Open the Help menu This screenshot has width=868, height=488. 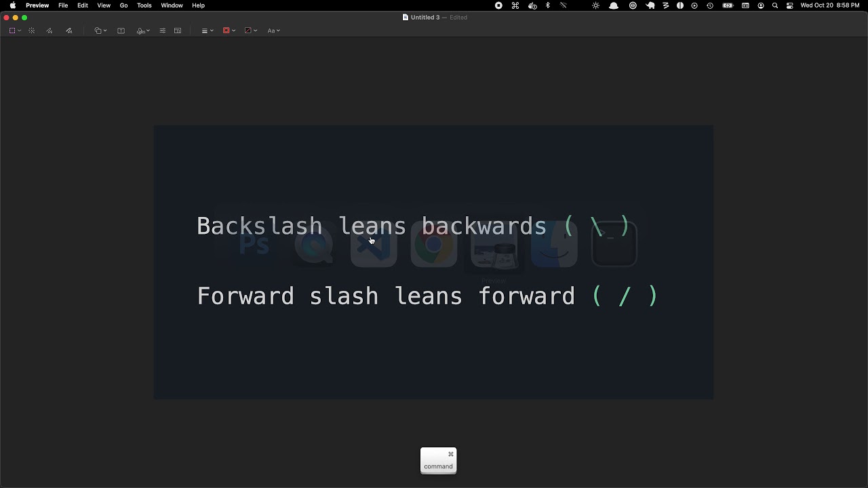[x=198, y=5]
